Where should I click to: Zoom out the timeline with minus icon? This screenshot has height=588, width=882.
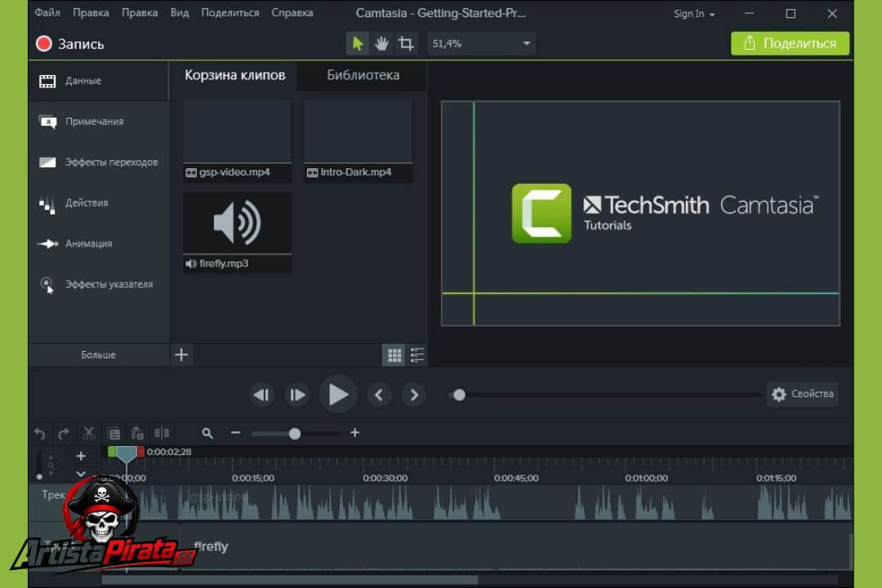point(236,433)
